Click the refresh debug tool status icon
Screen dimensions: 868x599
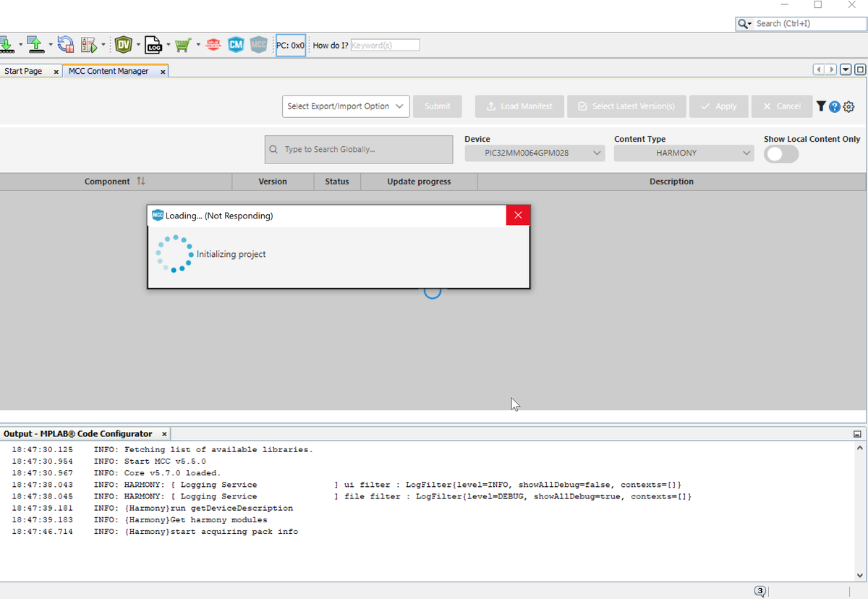pos(66,45)
